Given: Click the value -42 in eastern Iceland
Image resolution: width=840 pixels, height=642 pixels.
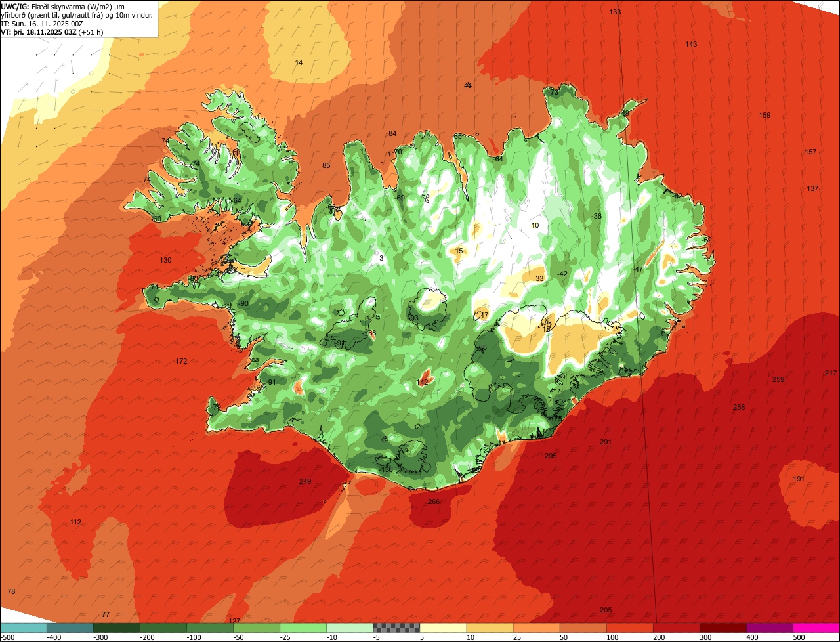Looking at the screenshot, I should click(x=562, y=274).
